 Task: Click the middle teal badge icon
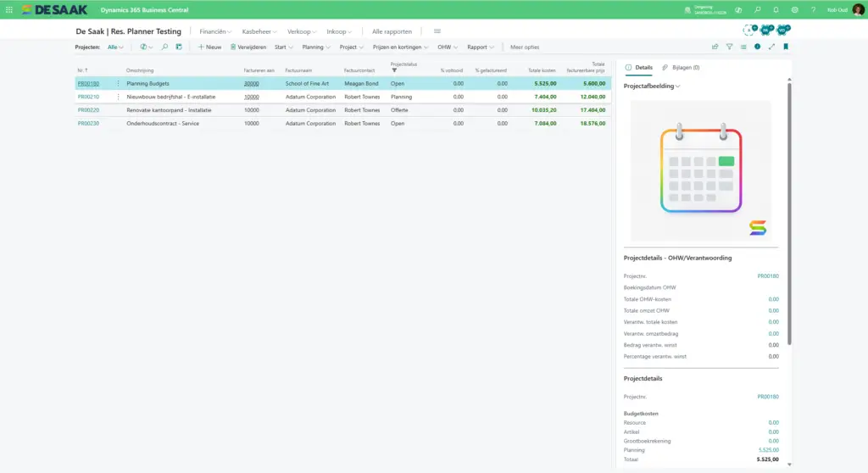(x=766, y=30)
